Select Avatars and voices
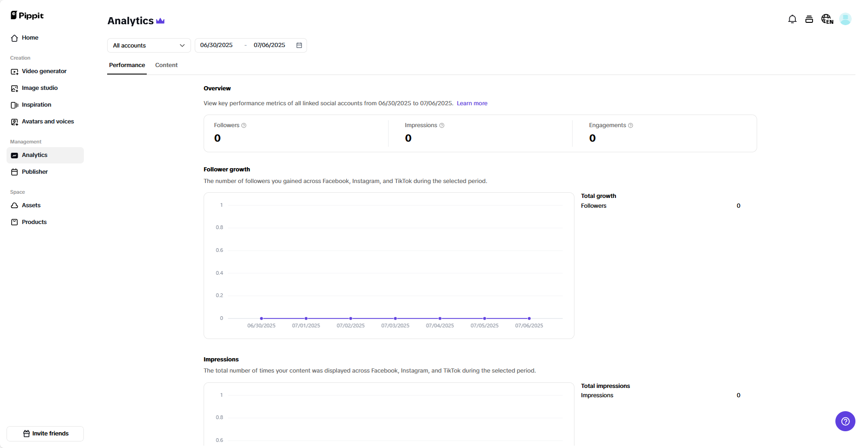 pos(48,122)
